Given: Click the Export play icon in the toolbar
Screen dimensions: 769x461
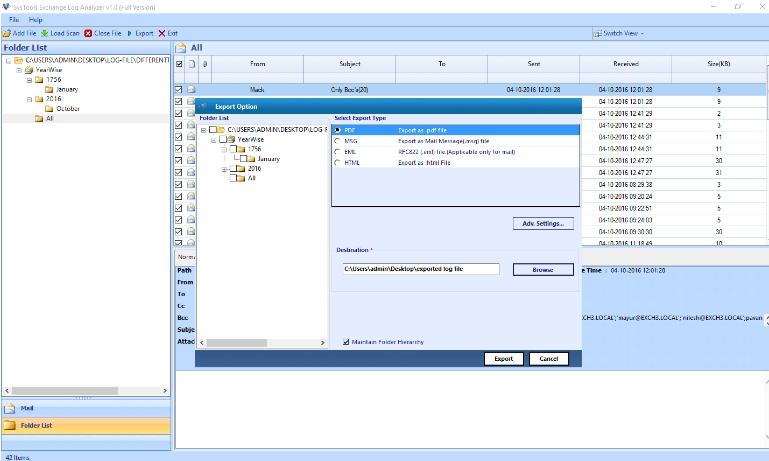Looking at the screenshot, I should click(x=129, y=33).
